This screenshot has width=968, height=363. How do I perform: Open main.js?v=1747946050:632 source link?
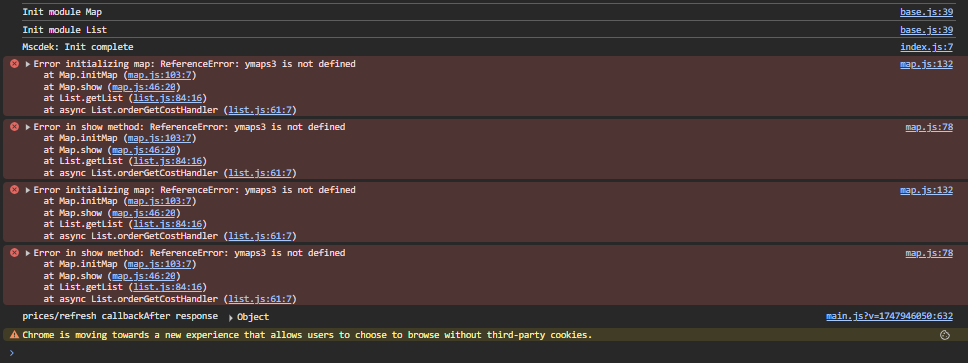click(890, 316)
